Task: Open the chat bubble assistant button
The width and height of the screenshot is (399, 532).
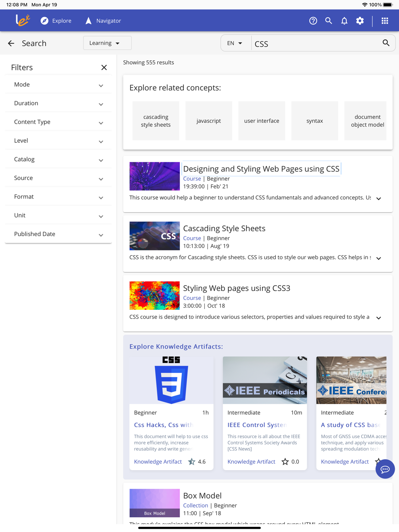Action: (385, 469)
